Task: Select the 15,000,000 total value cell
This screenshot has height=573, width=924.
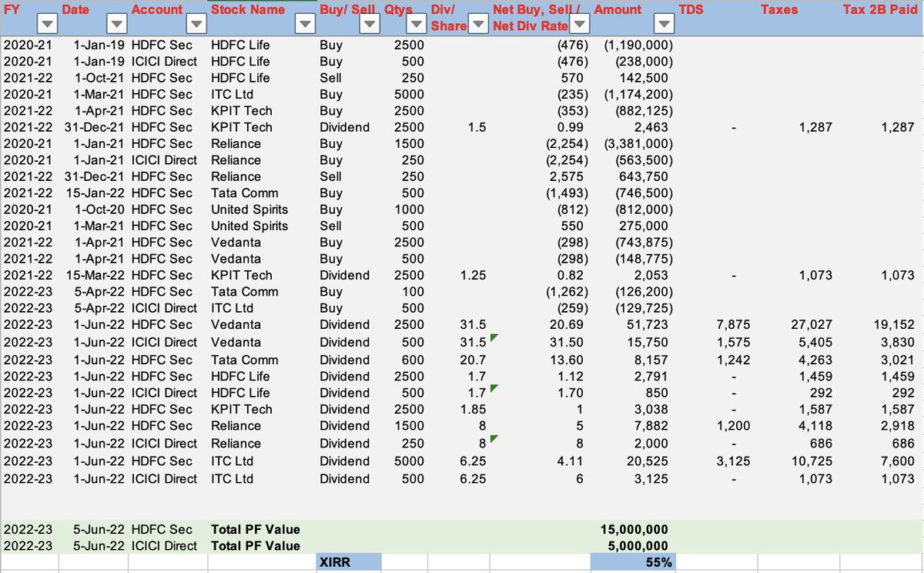Action: pyautogui.click(x=634, y=530)
